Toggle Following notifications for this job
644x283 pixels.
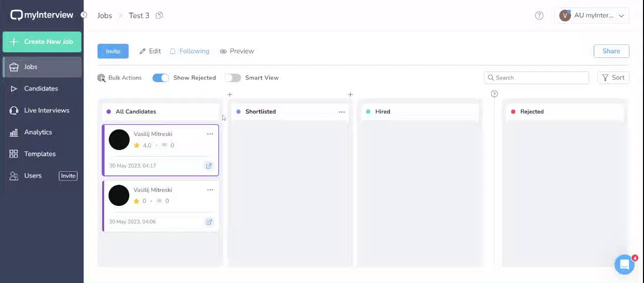[190, 51]
